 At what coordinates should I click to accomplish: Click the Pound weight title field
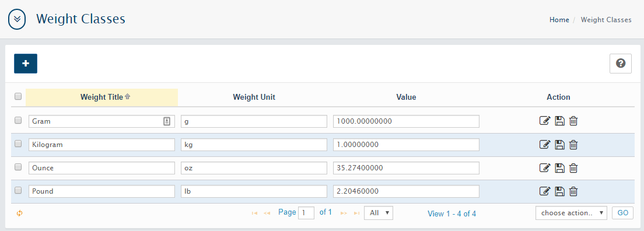pos(102,191)
